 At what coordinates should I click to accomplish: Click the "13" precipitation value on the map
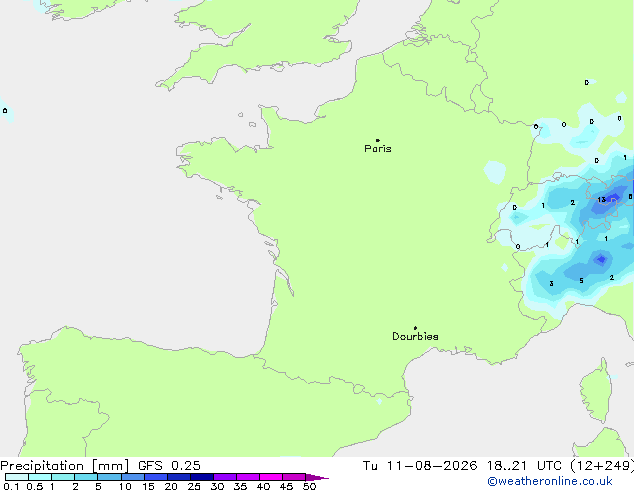click(602, 200)
